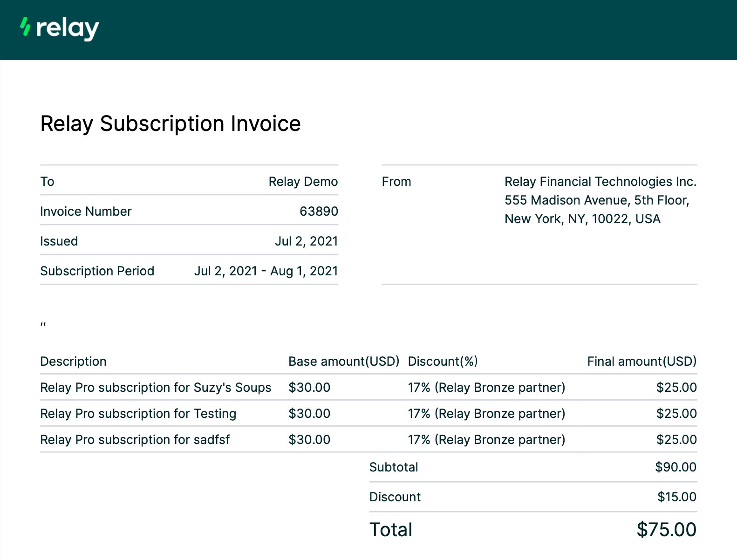The image size is (737, 560).
Task: Click the 17% discount in Testing row
Action: (x=486, y=414)
